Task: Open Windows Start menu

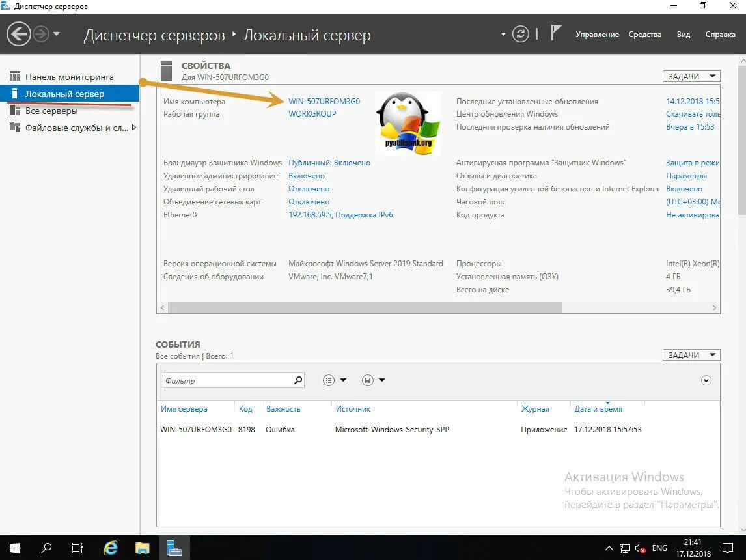Action: (15, 548)
